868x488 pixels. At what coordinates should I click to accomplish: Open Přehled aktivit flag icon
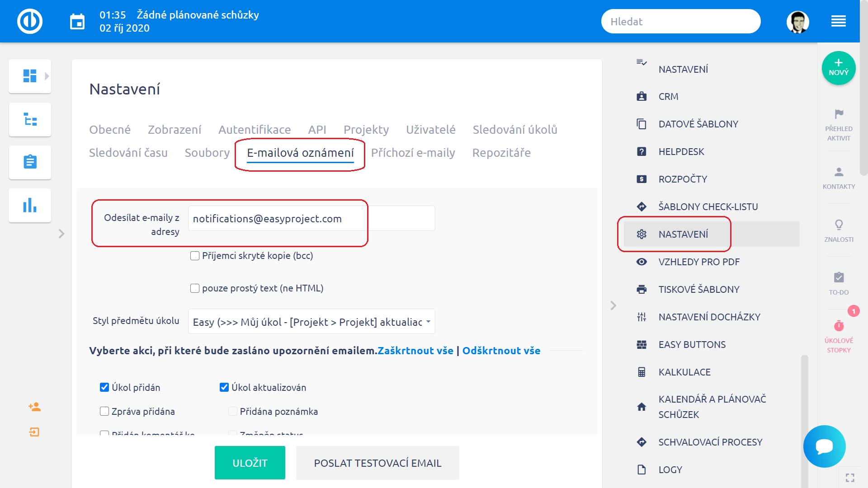coord(839,113)
